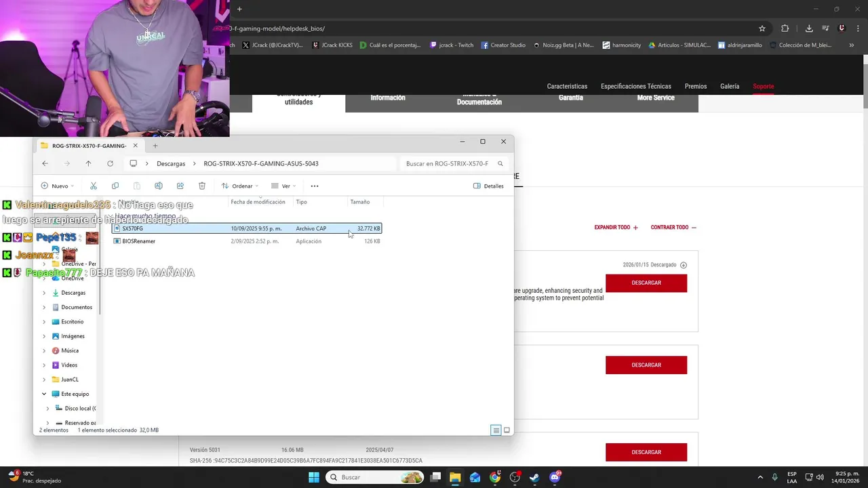Switch to large thumbnails view icon in status bar
The width and height of the screenshot is (868, 488).
(507, 430)
